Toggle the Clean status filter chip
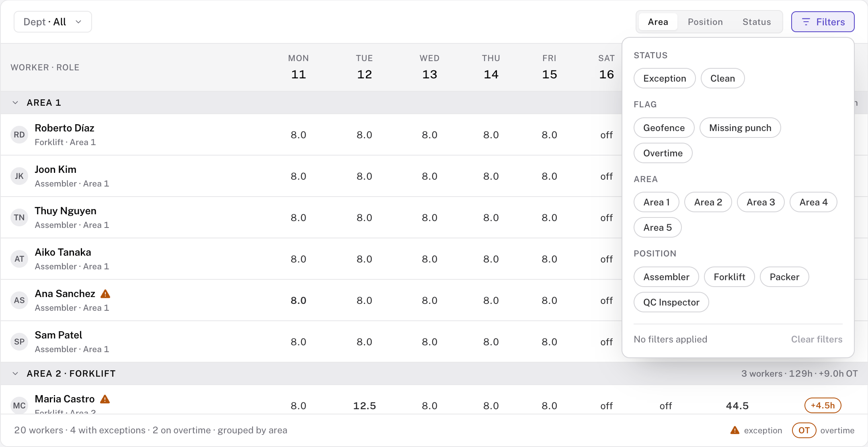This screenshot has width=868, height=447. coord(722,78)
